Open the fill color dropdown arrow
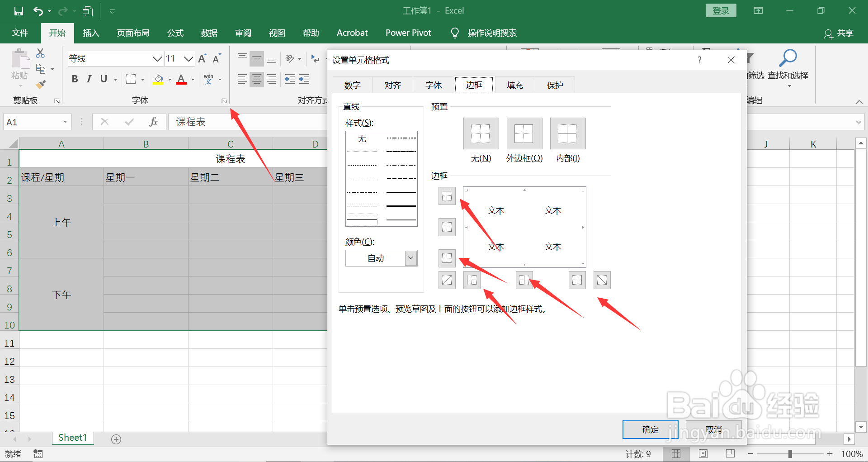 click(x=170, y=80)
